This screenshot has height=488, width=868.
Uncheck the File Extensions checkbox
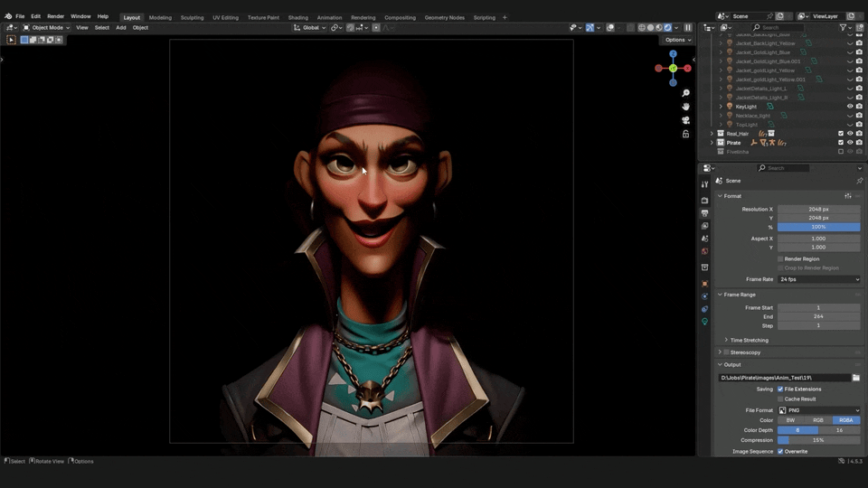click(780, 389)
